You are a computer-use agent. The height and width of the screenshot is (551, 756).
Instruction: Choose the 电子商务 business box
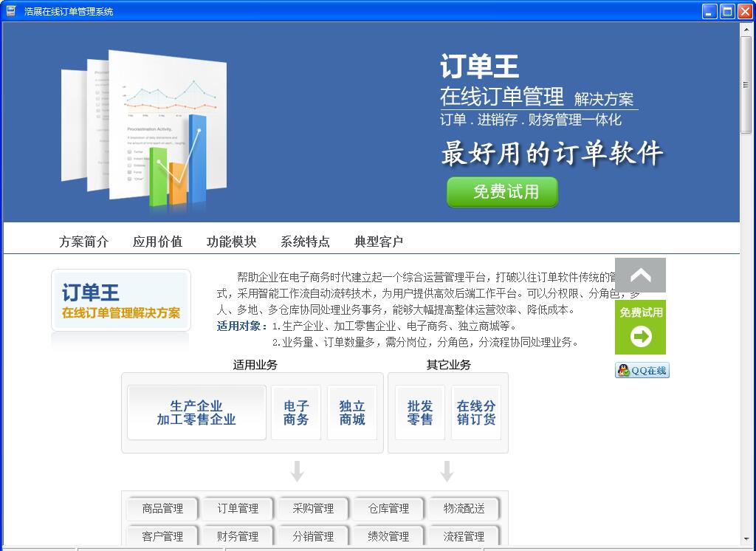[296, 413]
